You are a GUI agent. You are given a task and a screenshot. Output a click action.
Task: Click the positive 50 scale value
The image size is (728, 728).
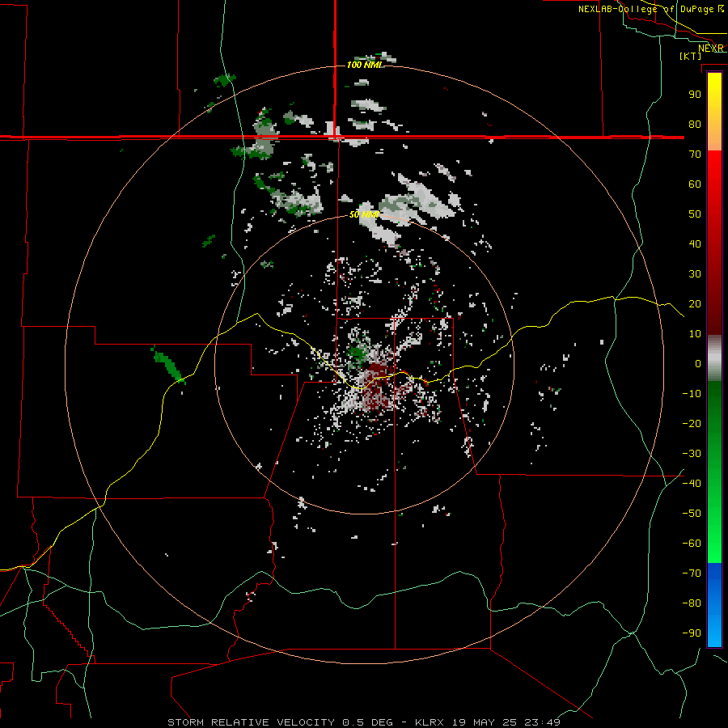(695, 214)
